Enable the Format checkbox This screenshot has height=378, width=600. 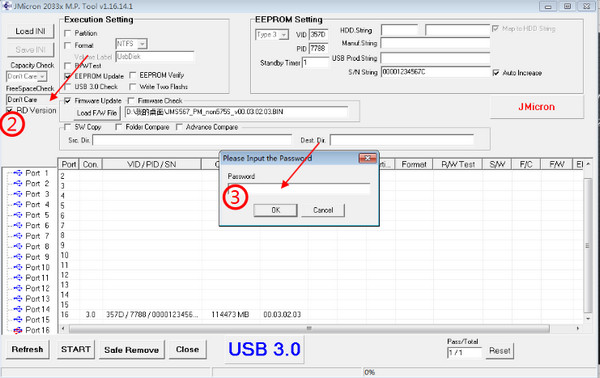pos(68,46)
